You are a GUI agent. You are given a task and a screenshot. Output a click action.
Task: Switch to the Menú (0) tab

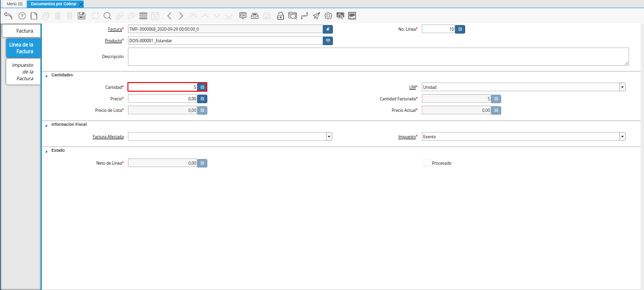coord(13,4)
